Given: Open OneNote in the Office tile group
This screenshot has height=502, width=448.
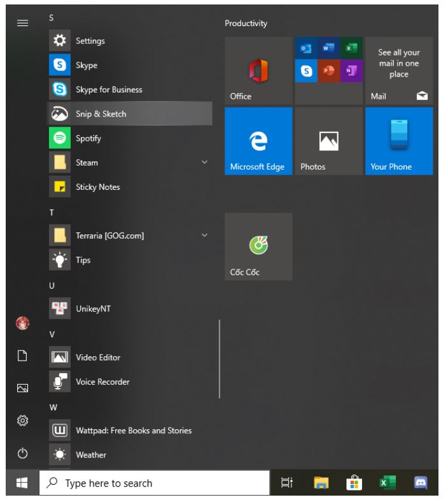Looking at the screenshot, I should click(351, 71).
